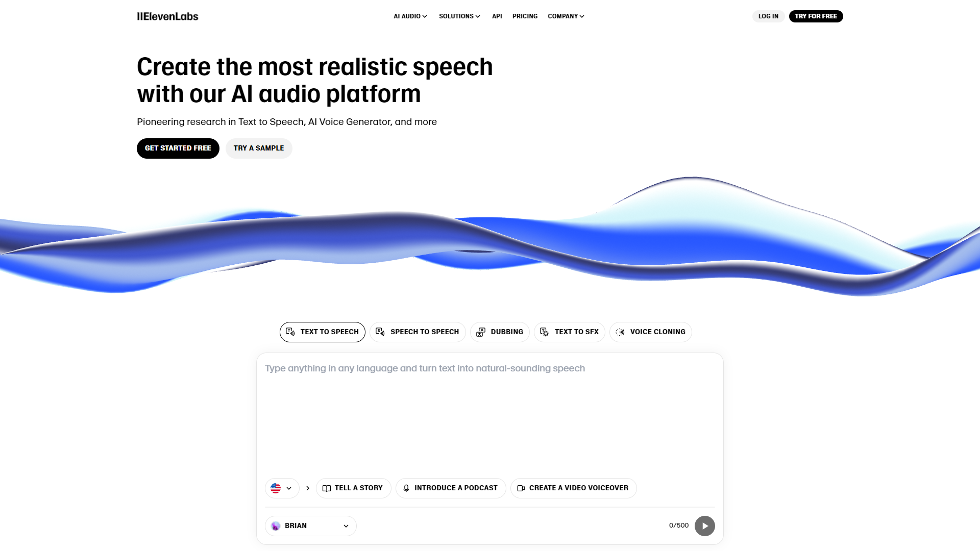Image resolution: width=980 pixels, height=551 pixels.
Task: Click the play button to generate speech
Action: click(x=705, y=525)
